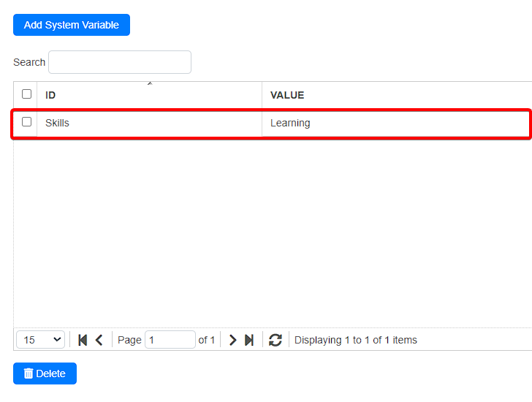Jump to the last page
This screenshot has height=402, width=532.
pos(249,340)
